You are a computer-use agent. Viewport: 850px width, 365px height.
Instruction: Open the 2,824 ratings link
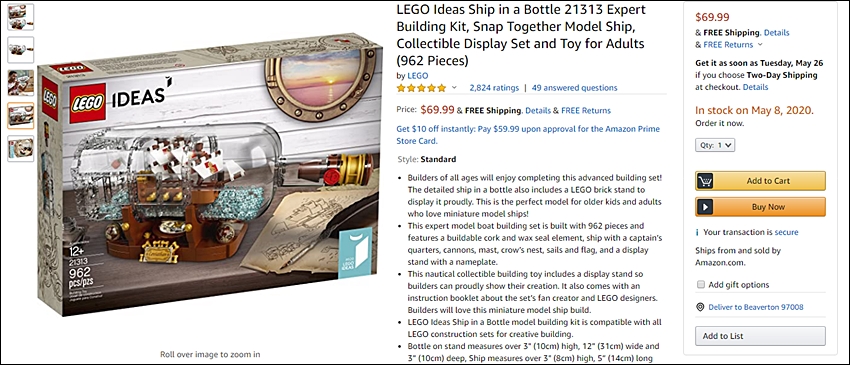[x=494, y=88]
